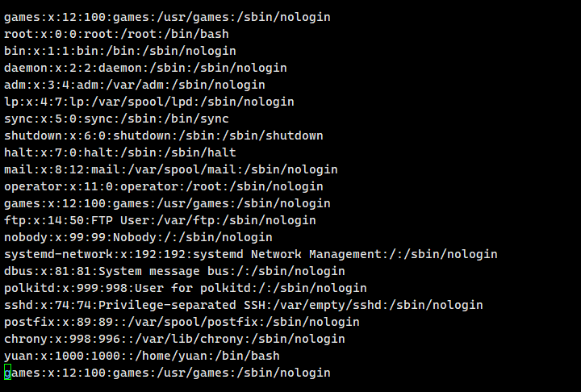Click the chrony:x:998:996 entry
Screen dimensions: 581x392
click(x=174, y=339)
